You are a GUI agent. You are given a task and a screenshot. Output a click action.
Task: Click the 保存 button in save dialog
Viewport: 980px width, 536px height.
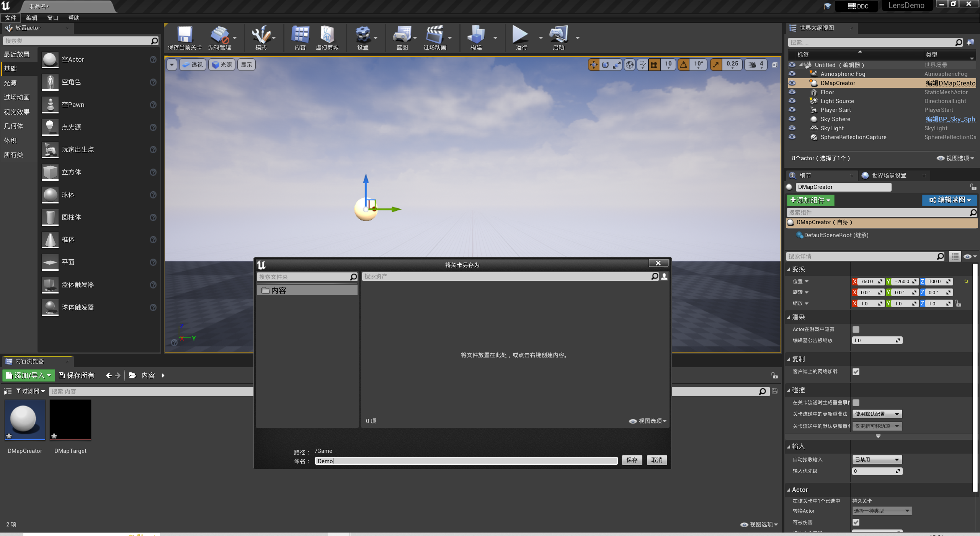coord(632,460)
